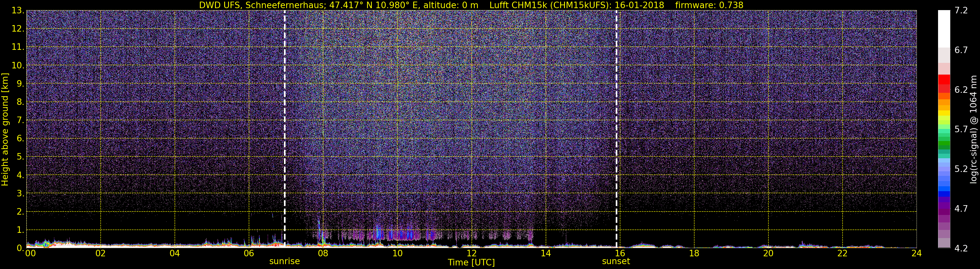Click the colorbar value label '6.2'
Screen dimensions: 980x269
961,90
